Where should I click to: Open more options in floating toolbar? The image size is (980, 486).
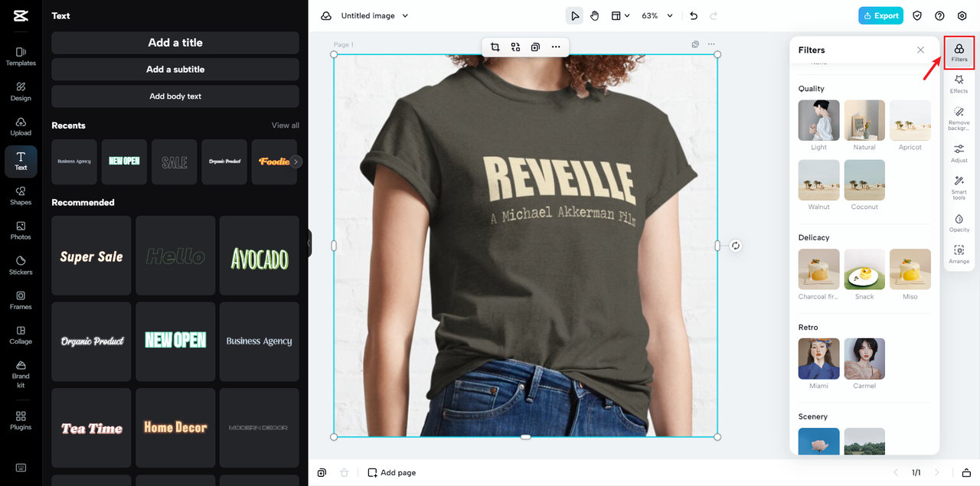coord(556,47)
